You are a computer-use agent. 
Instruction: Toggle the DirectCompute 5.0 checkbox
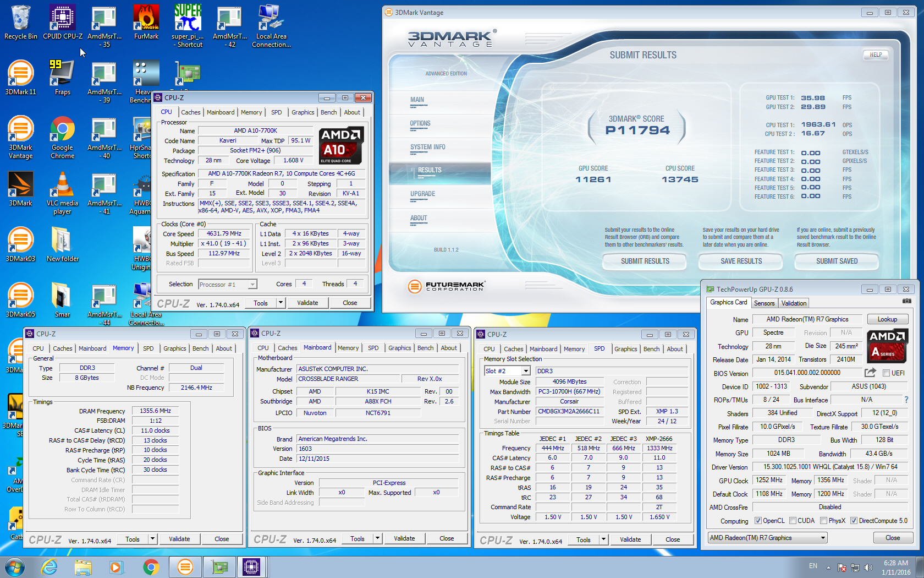[x=854, y=521]
